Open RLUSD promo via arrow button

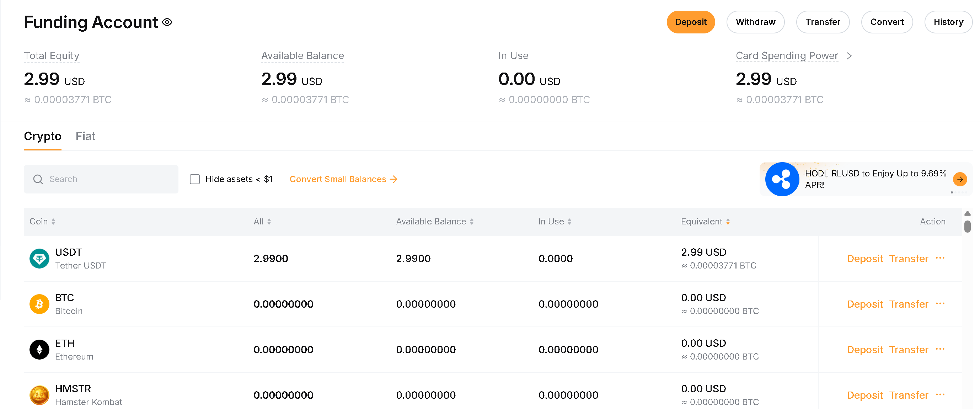click(960, 179)
